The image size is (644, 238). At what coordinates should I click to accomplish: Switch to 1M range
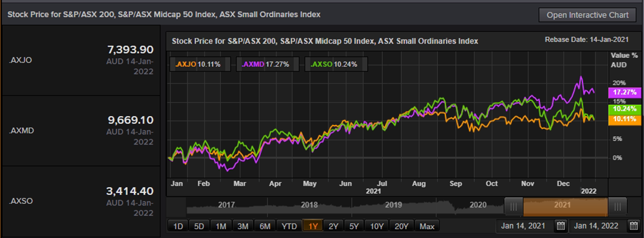click(221, 226)
